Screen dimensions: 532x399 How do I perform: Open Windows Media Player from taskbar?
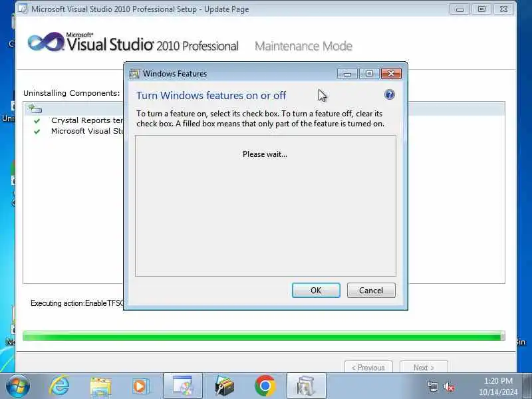pyautogui.click(x=140, y=386)
